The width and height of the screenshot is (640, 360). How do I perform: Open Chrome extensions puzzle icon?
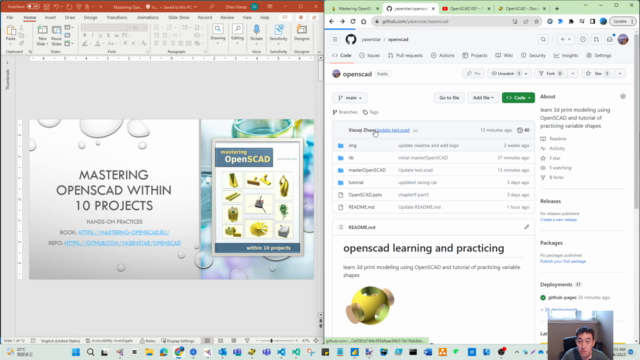571,21
